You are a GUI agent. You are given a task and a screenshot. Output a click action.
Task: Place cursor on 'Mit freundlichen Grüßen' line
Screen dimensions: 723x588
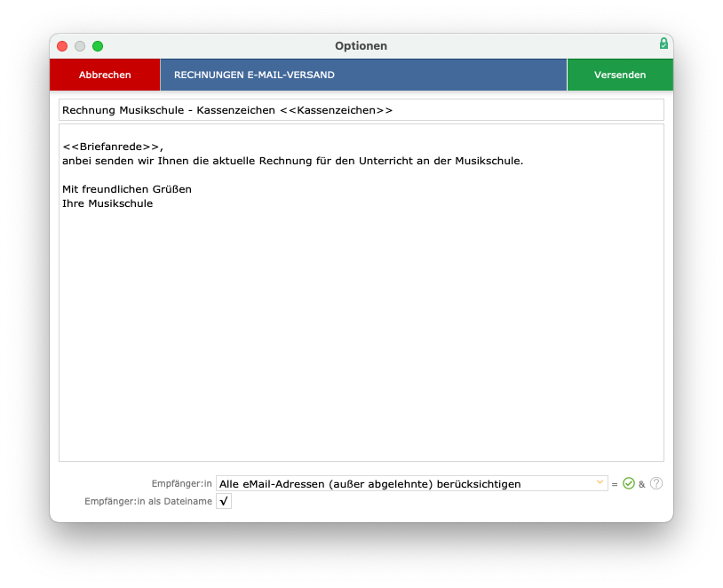point(126,189)
